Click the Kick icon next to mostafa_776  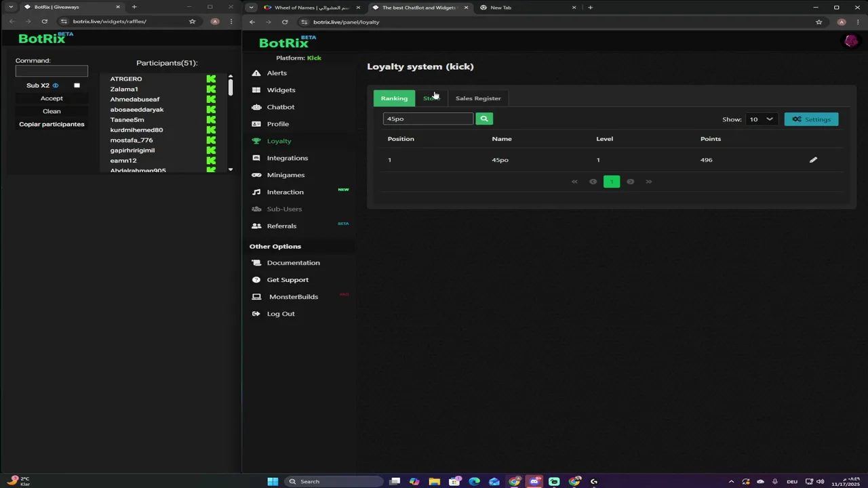click(x=211, y=140)
